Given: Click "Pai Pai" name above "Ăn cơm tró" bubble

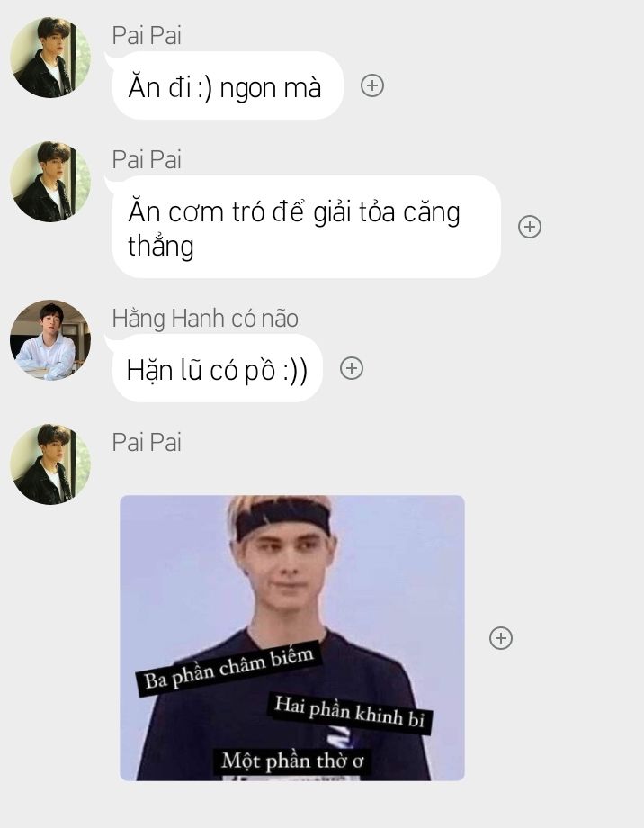Looking at the screenshot, I should [x=147, y=160].
